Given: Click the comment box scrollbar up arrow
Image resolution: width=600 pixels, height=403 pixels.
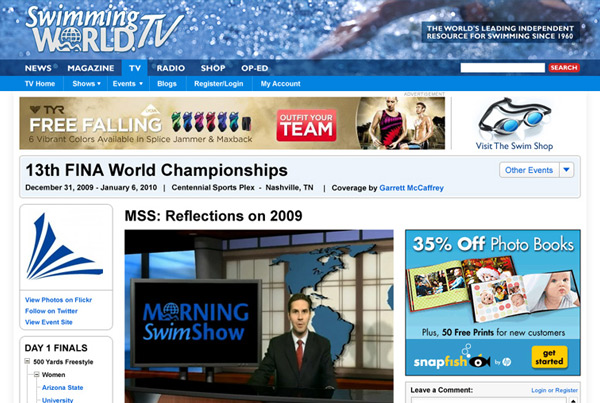Looking at the screenshot, I should pos(573,400).
